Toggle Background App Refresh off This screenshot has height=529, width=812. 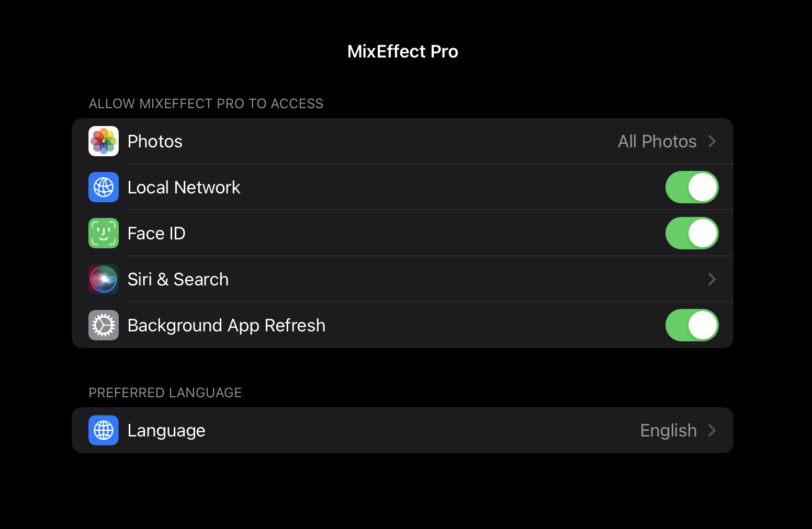coord(692,325)
